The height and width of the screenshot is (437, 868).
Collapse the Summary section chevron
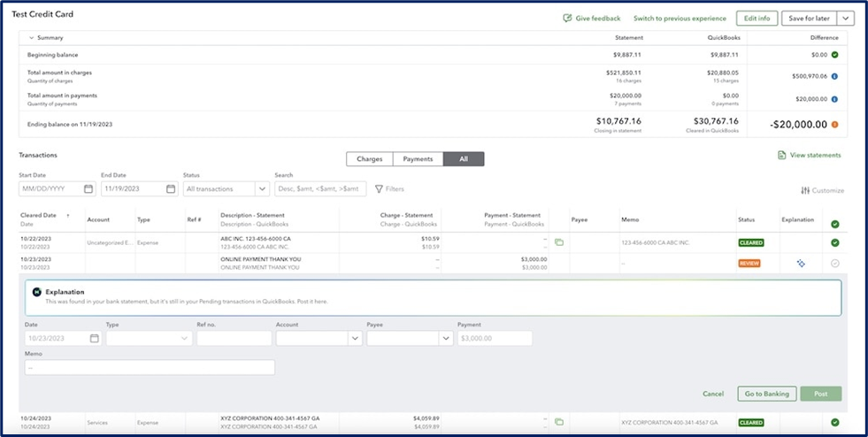click(x=32, y=38)
